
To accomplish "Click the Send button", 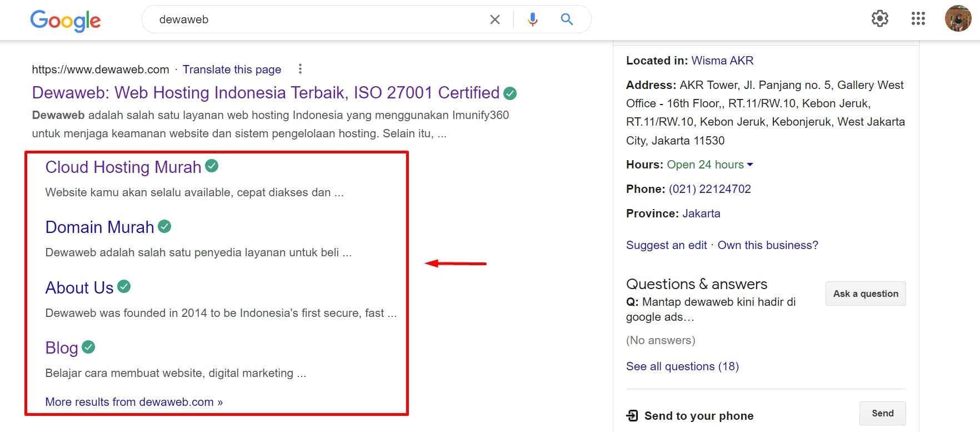I will pyautogui.click(x=883, y=413).
